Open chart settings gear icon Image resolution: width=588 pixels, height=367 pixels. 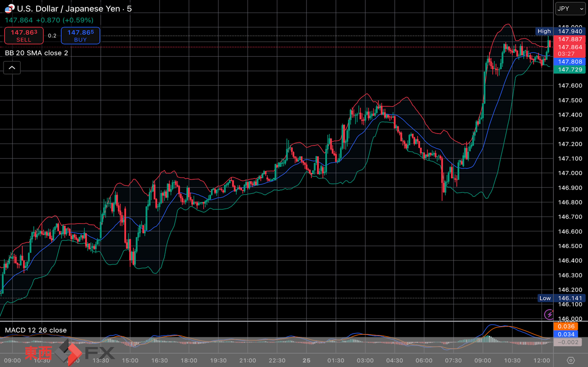(570, 360)
